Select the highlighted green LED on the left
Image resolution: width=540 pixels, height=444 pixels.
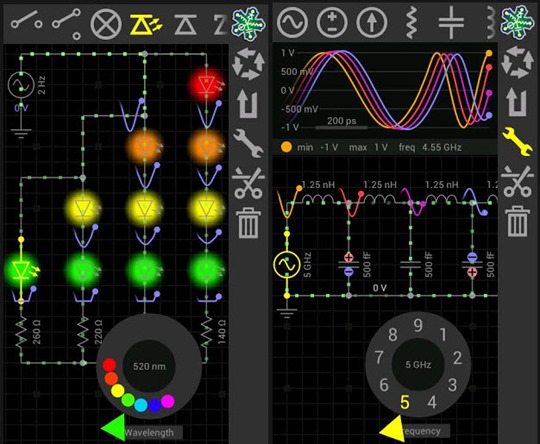[21, 270]
